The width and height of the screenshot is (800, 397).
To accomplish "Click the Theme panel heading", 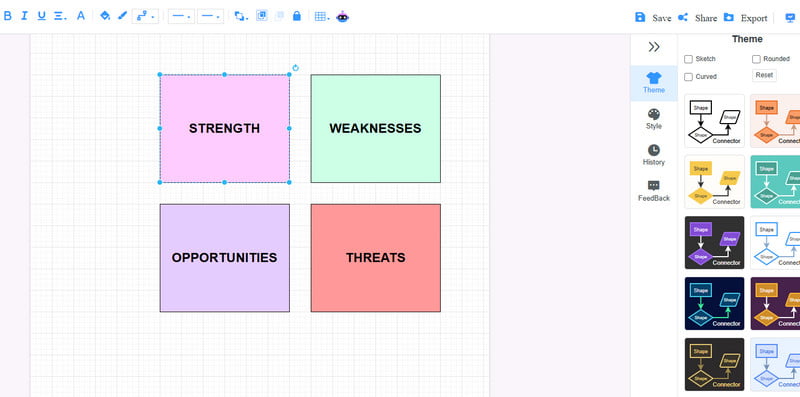I will [747, 39].
